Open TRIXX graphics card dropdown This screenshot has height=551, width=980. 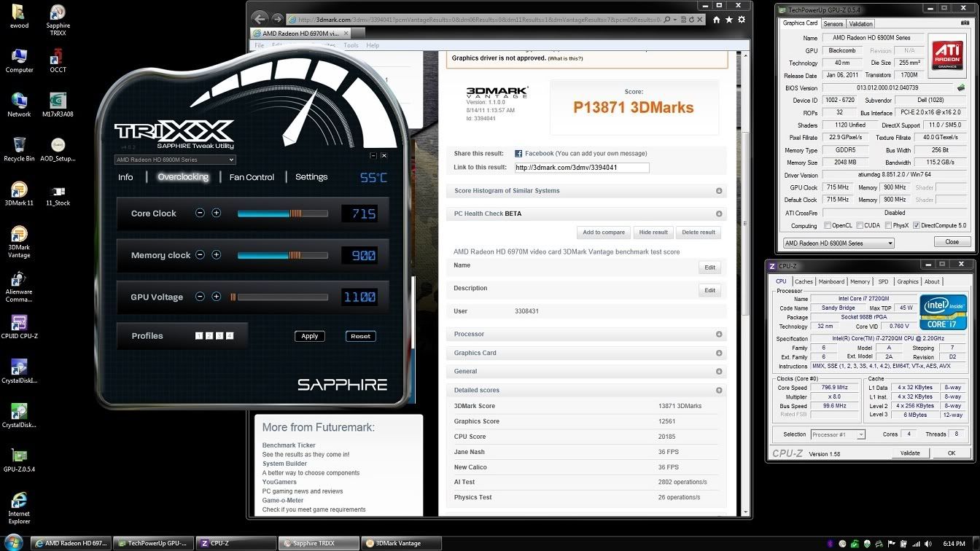175,160
